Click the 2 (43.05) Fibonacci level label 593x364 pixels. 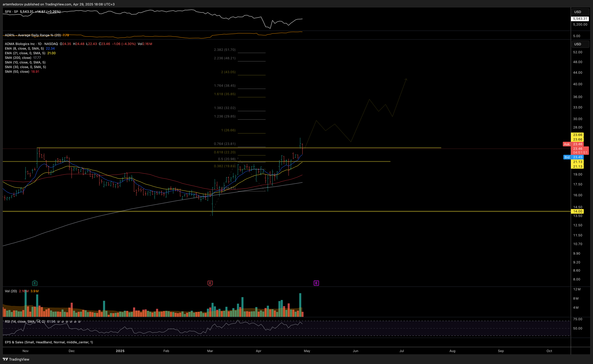coord(228,72)
